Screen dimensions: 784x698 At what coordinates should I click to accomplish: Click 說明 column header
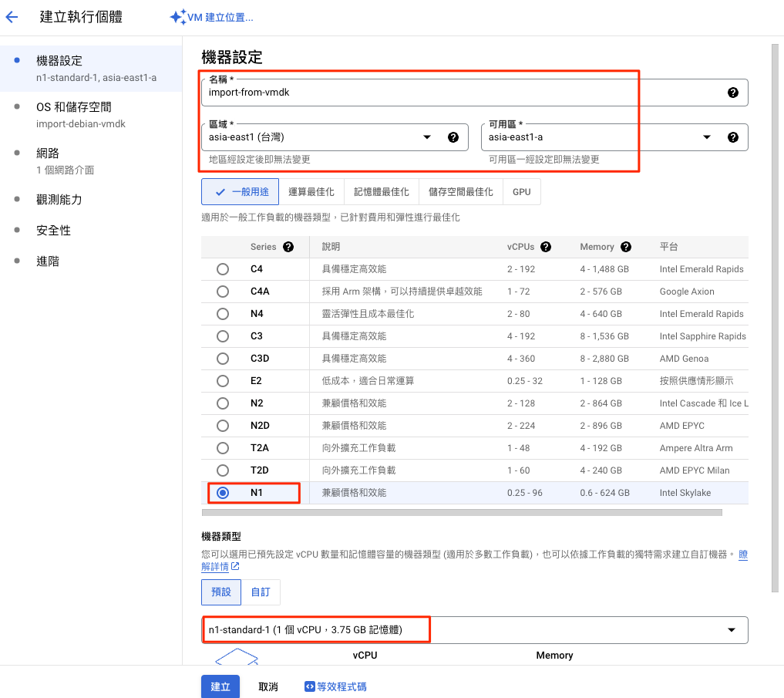331,247
